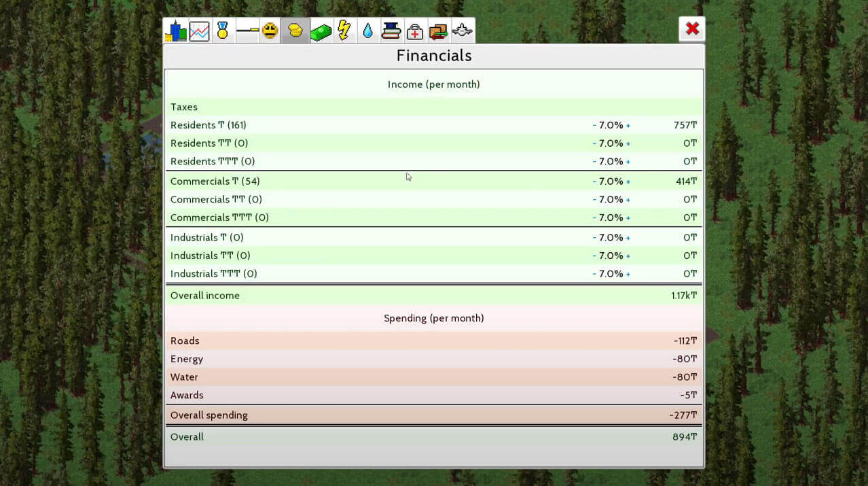Decrease Commercials TT tax rate with minus

pos(594,200)
